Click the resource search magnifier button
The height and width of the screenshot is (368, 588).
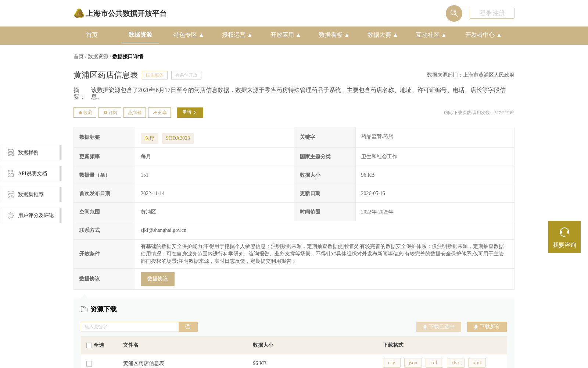(188, 327)
